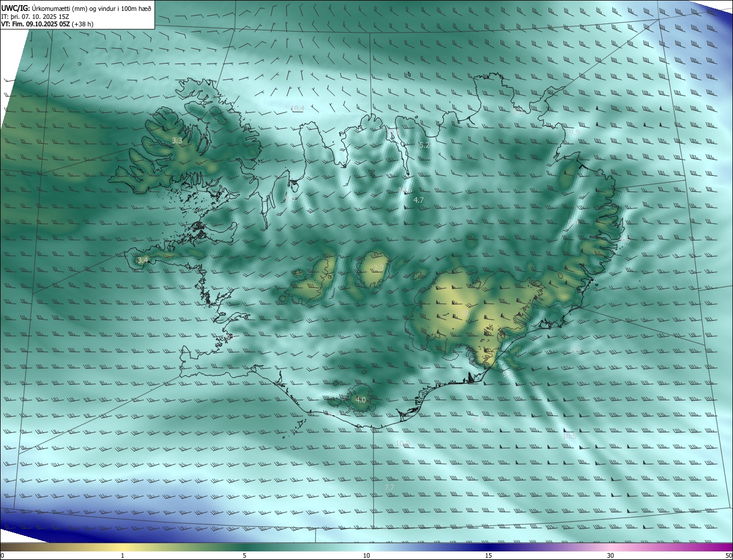The image size is (733, 560).
Task: Click the 'UWC/IG: Úrkomumætti (mm)' title line
Action: pyautogui.click(x=76, y=8)
